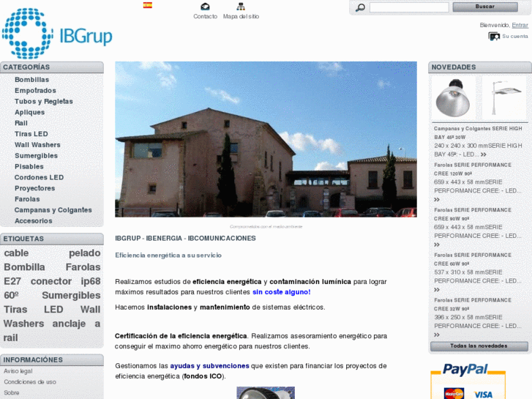Screen dimensions: 532x399
Task: Click the ETIQUETAS block header
Action: point(52,239)
